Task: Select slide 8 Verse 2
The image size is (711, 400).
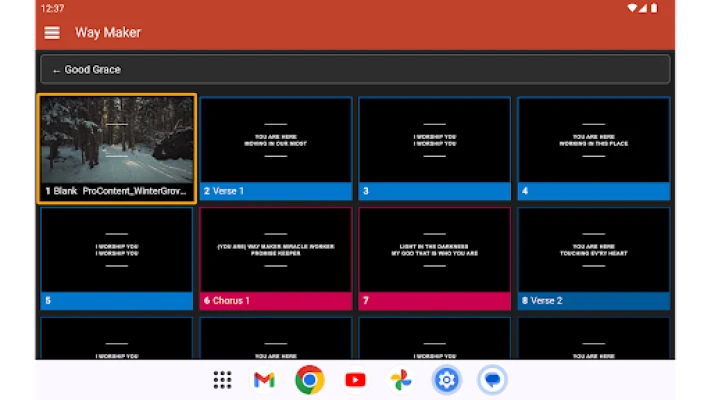Action: pos(594,259)
